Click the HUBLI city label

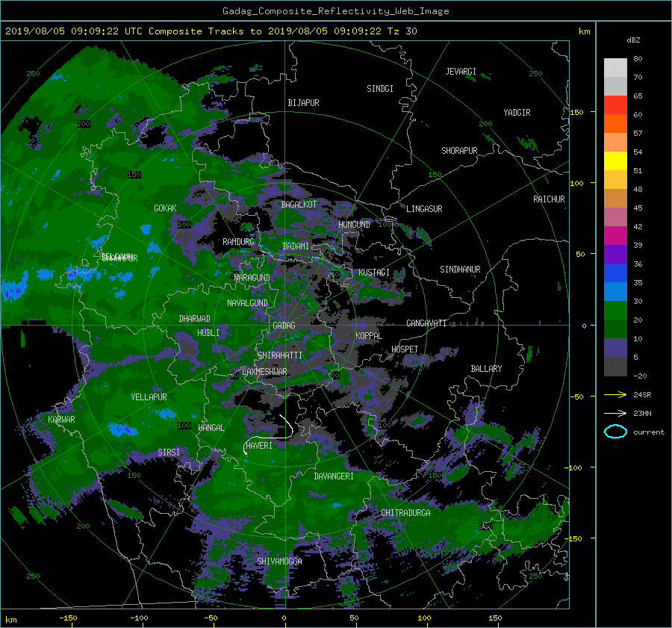click(x=208, y=333)
